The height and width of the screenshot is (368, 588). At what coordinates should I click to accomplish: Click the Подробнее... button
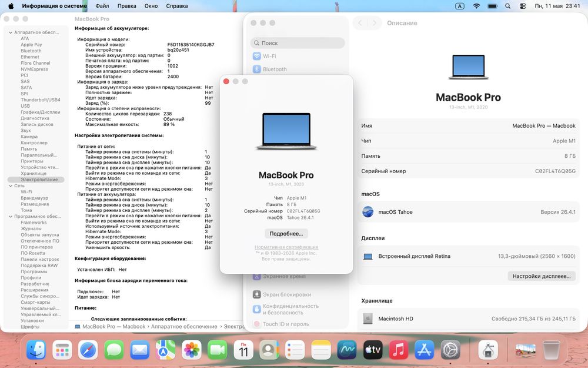(x=286, y=234)
